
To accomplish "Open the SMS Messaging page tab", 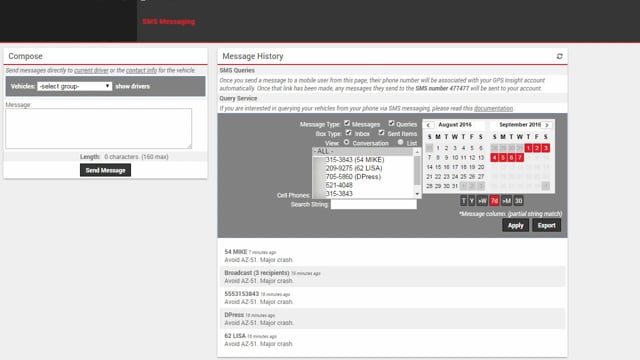I will 169,22.
